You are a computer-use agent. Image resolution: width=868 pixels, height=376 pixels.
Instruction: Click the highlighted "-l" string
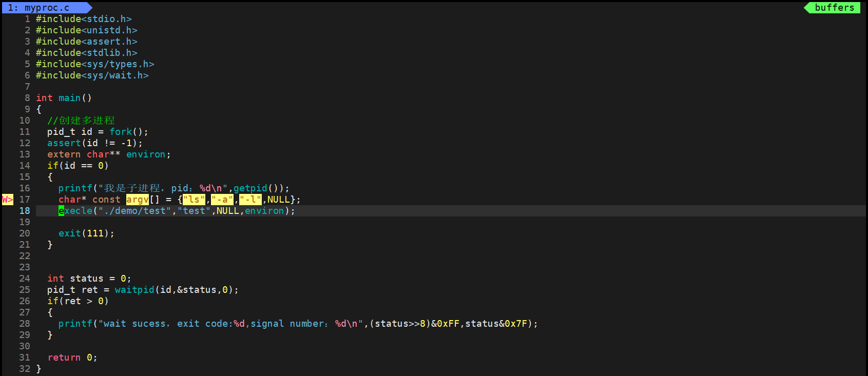click(250, 200)
